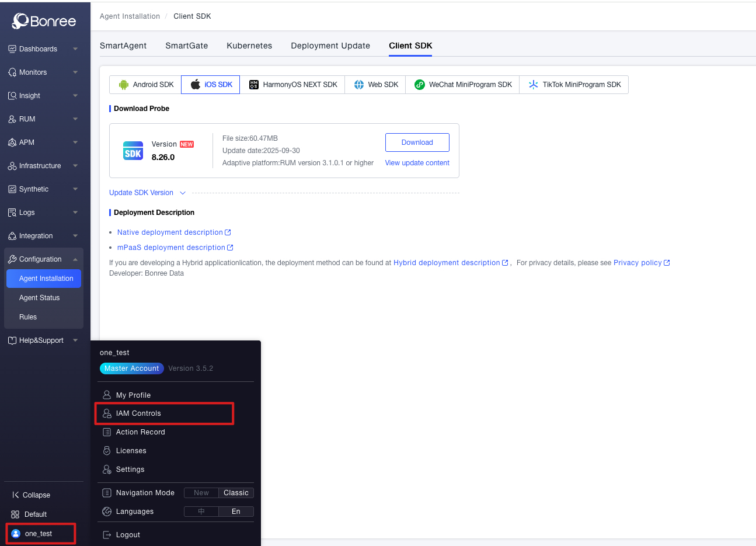
Task: Click the Logout icon in user menu
Action: pos(107,535)
